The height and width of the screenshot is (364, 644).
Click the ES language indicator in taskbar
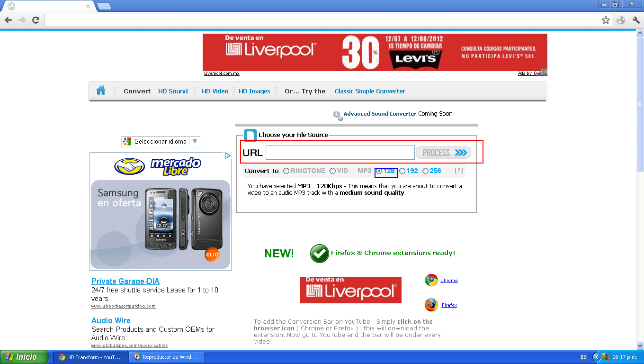(x=583, y=357)
